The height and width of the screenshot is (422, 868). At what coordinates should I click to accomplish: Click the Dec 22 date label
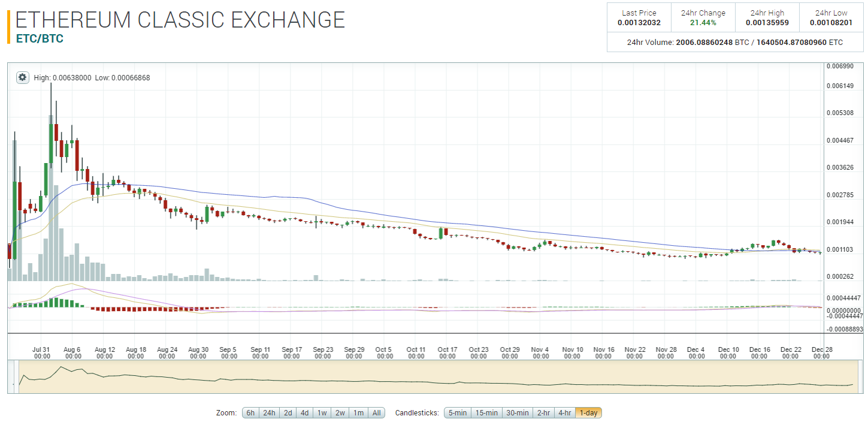coord(791,352)
